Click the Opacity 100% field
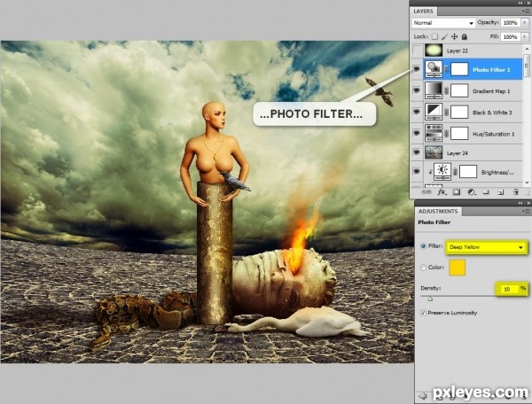The width and height of the screenshot is (532, 404). [511, 23]
